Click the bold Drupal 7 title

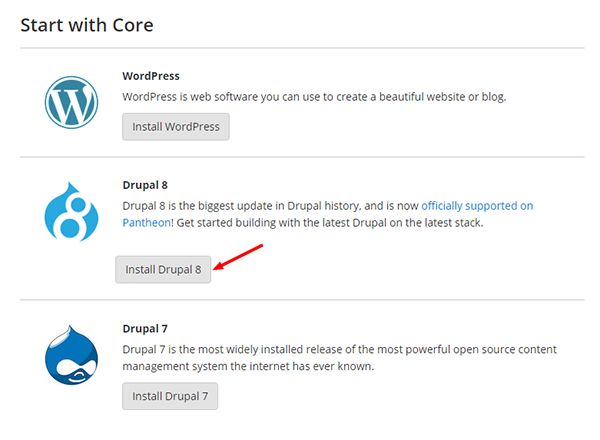pos(145,329)
